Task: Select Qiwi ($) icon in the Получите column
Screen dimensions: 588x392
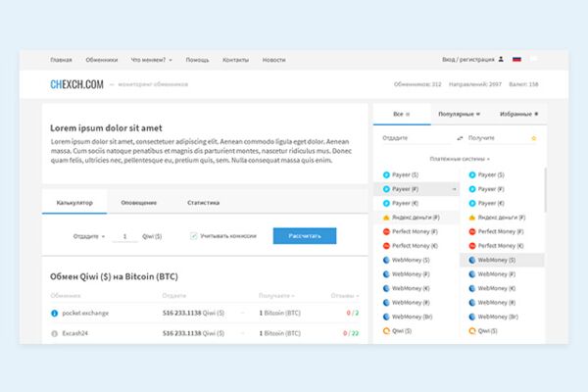Action: point(472,331)
